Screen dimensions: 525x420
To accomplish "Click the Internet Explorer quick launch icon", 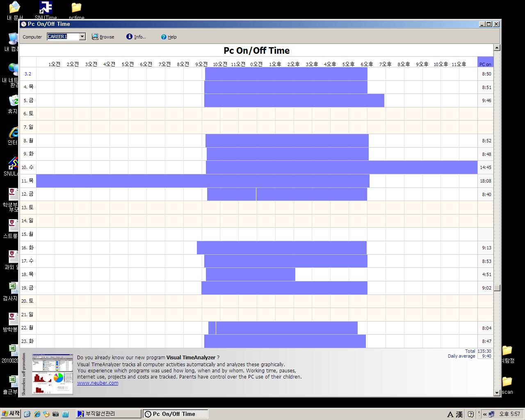I will (x=37, y=414).
